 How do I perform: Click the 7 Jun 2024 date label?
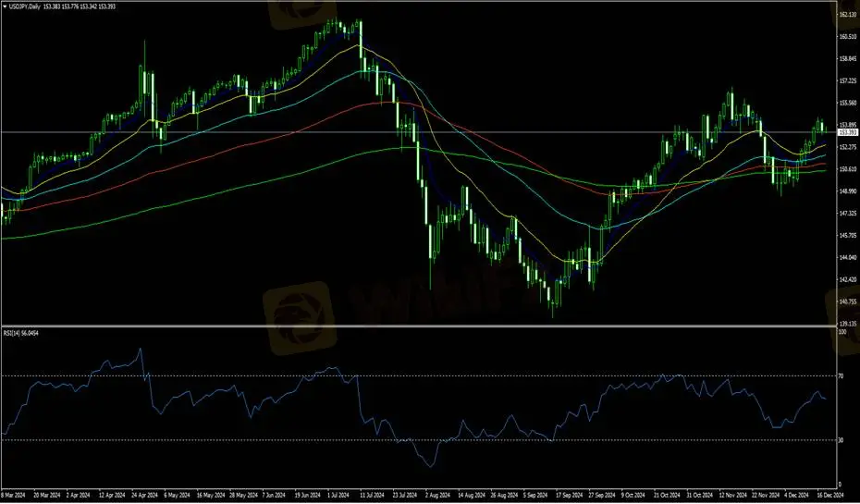point(274,496)
